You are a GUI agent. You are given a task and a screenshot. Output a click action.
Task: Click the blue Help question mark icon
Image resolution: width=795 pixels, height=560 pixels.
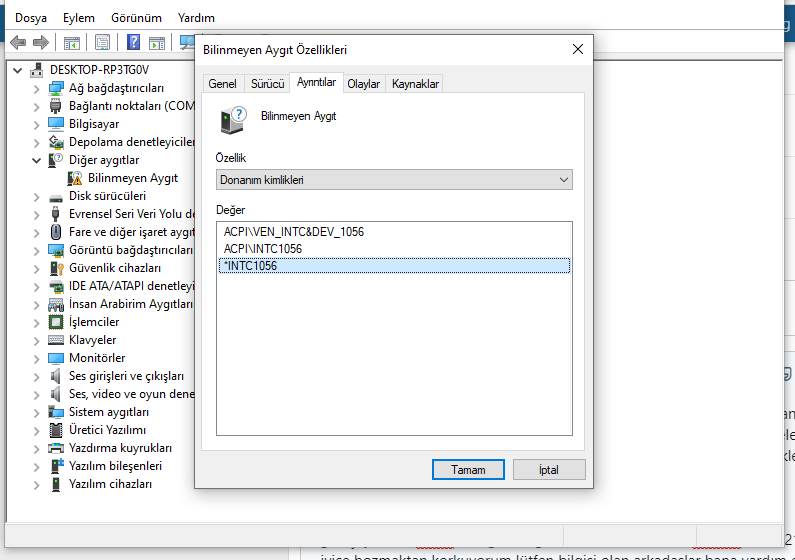coord(133,42)
